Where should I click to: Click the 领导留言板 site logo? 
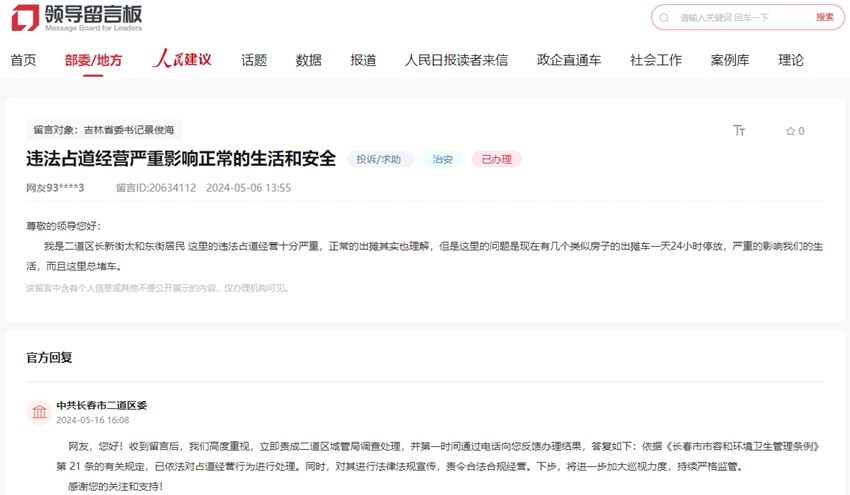pyautogui.click(x=77, y=18)
